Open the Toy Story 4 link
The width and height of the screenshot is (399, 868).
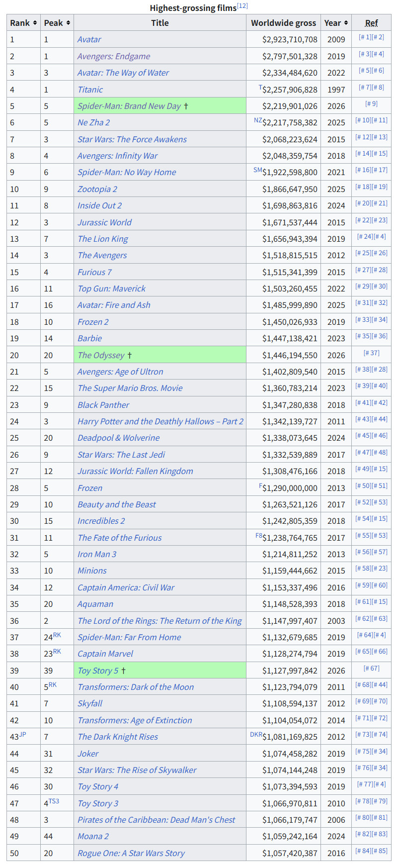[98, 786]
